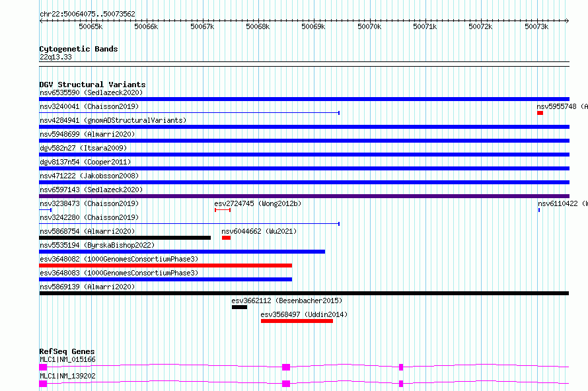Open esv3648082 (1000GenomesConsortiumPhase3) label
588x391 pixels.
(119, 259)
